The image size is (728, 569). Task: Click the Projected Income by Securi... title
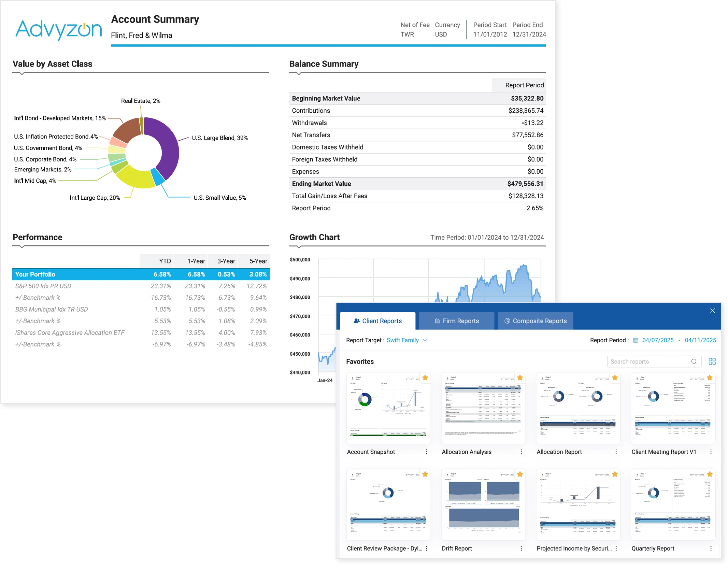pyautogui.click(x=574, y=549)
